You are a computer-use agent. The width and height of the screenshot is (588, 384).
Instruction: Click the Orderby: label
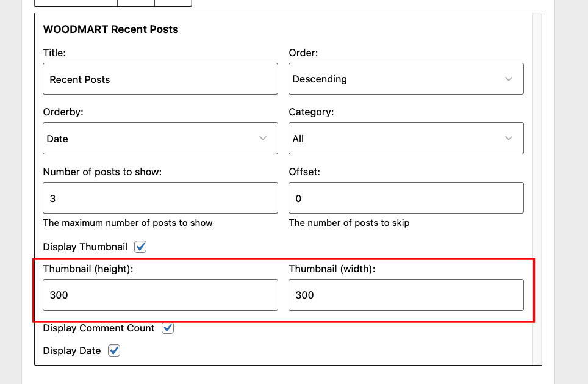tap(63, 112)
